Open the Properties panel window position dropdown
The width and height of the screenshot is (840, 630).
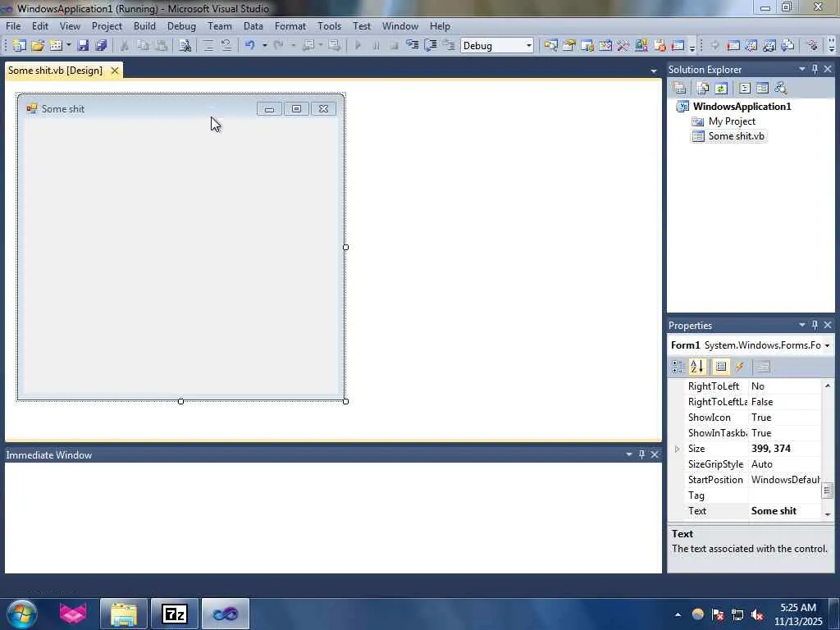point(802,325)
